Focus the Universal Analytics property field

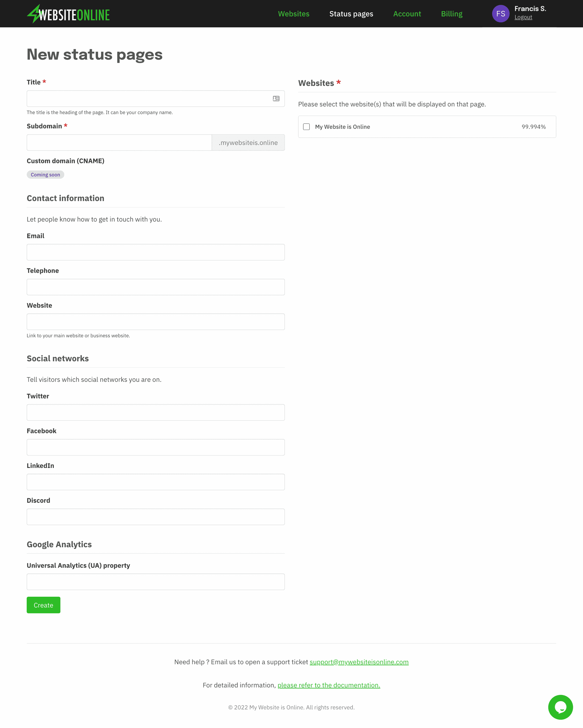click(156, 582)
